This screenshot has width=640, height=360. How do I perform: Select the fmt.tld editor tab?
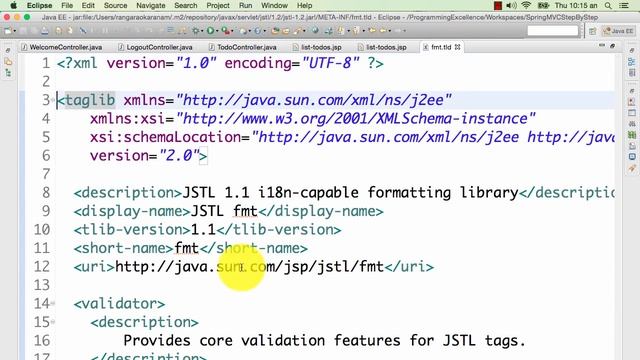tap(441, 47)
